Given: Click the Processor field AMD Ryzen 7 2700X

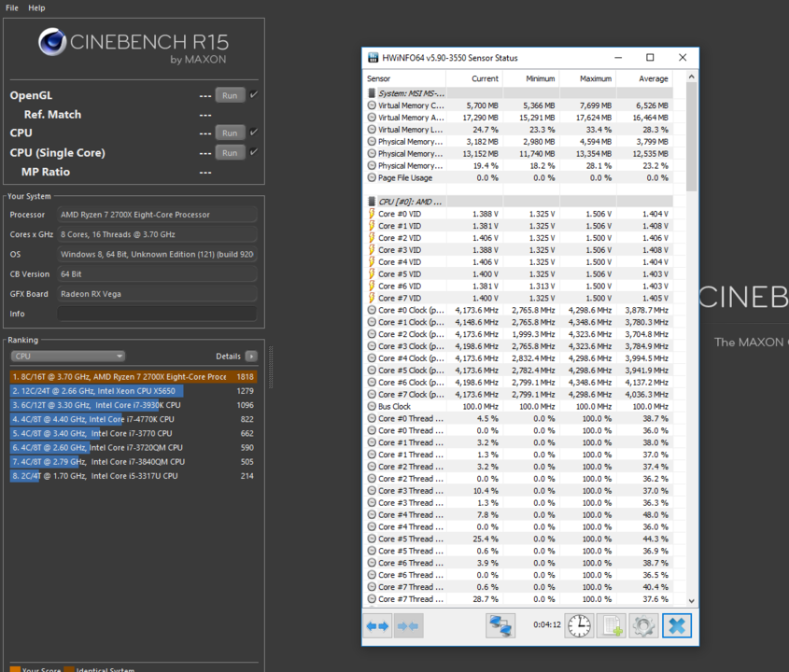Looking at the screenshot, I should [157, 215].
